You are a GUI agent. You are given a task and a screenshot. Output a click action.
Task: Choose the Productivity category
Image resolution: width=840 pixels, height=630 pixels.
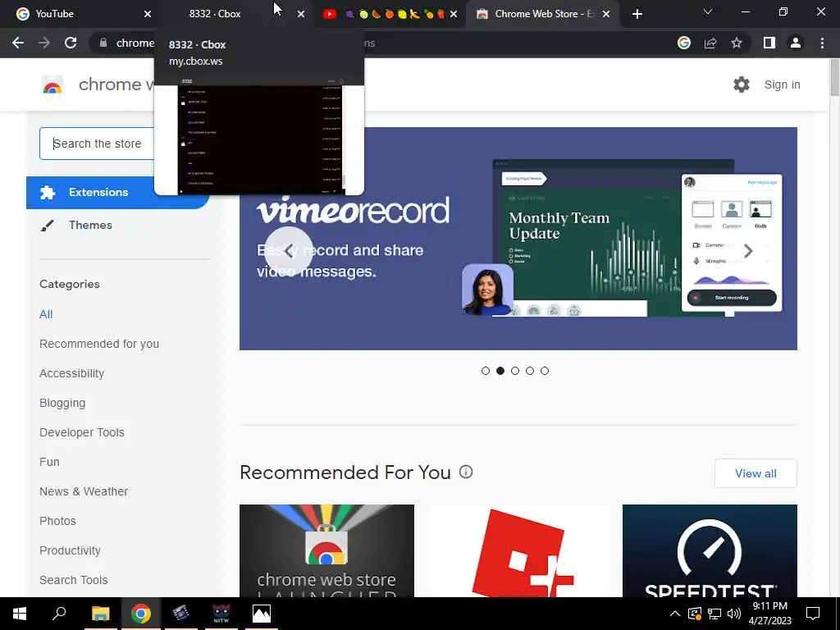point(71,550)
